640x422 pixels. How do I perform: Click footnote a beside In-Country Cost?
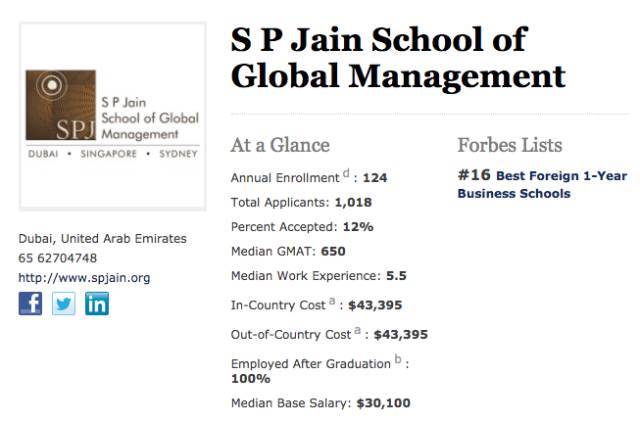[331, 300]
